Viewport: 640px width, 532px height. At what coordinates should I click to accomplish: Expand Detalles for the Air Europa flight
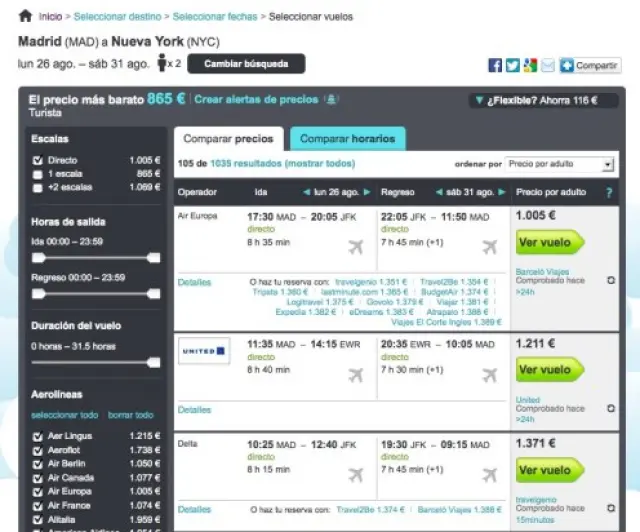coord(194,282)
